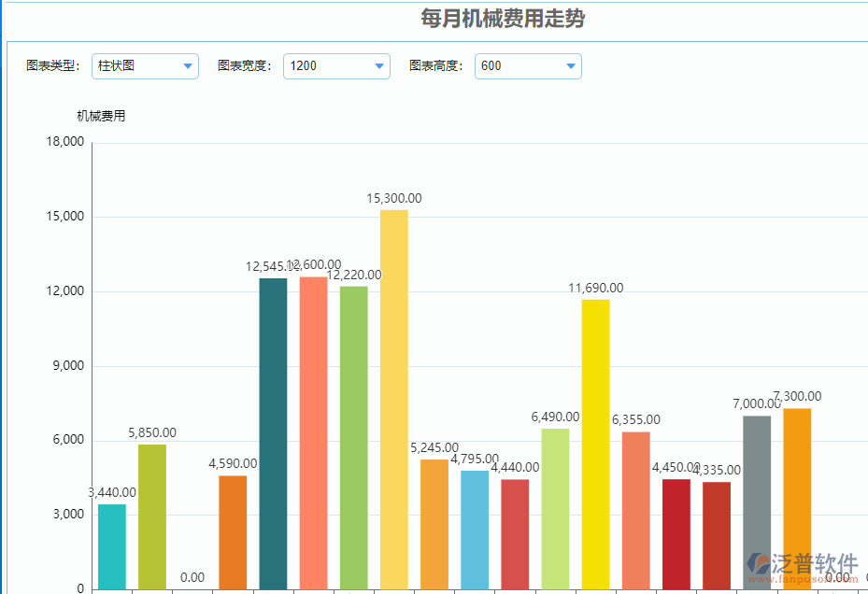Open the 图表高度 dropdown showing 600
Screen dimensions: 868x594
coord(527,66)
